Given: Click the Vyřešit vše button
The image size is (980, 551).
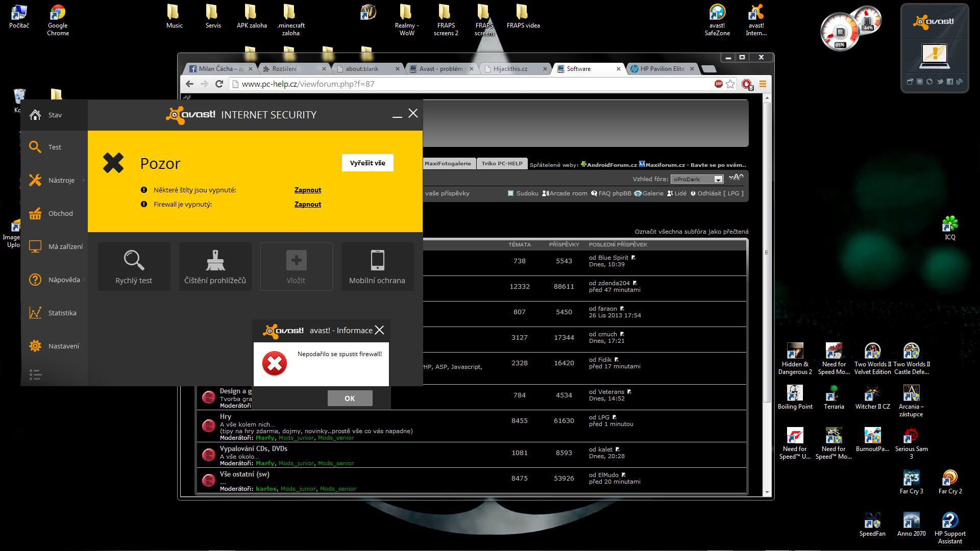Looking at the screenshot, I should [367, 163].
